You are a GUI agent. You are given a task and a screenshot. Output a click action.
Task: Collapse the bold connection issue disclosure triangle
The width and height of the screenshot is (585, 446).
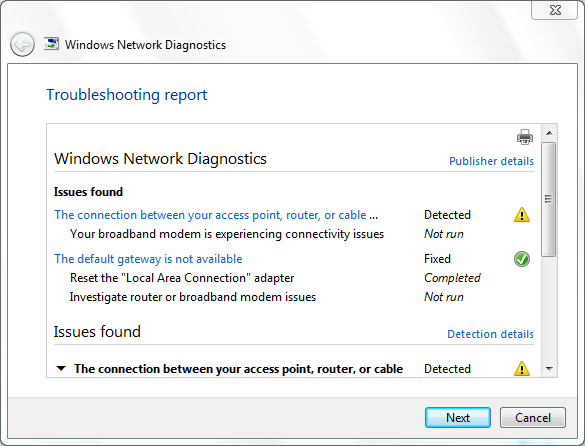[61, 369]
